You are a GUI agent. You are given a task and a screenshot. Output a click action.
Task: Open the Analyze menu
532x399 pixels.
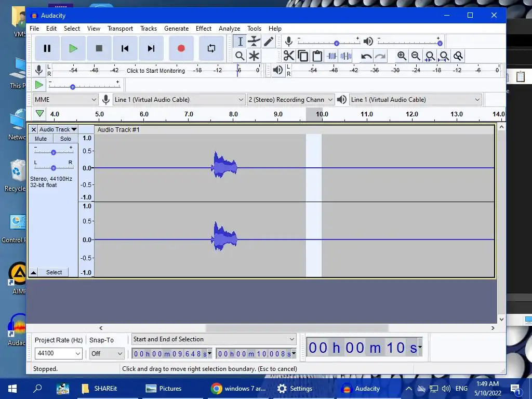[x=229, y=29]
